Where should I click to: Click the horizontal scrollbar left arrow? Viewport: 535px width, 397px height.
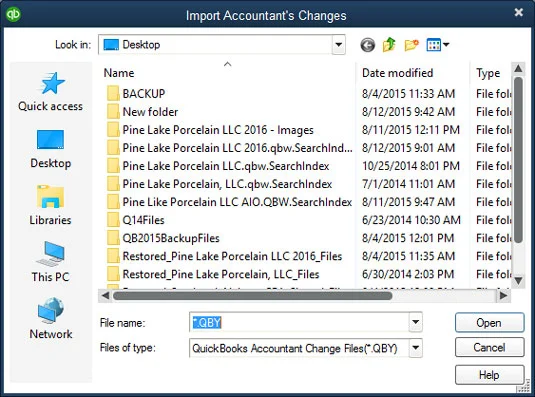pyautogui.click(x=105, y=296)
